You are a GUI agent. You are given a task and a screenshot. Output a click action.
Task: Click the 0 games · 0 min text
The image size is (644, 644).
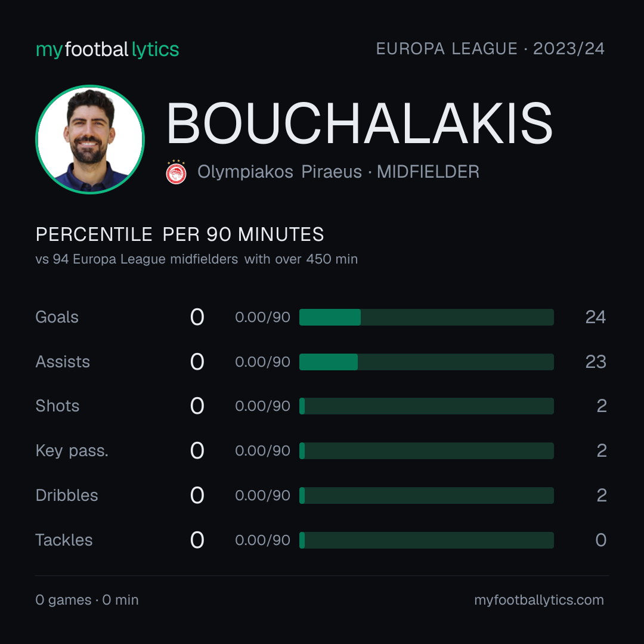tap(87, 600)
